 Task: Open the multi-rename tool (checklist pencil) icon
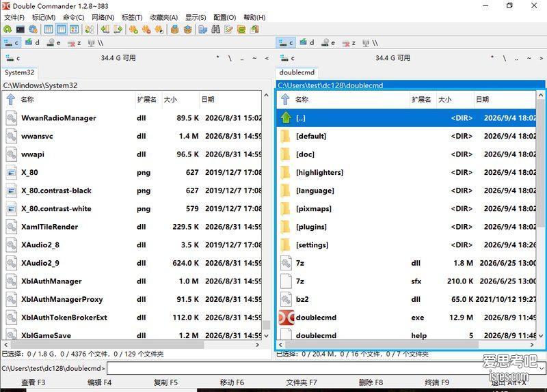point(228,29)
